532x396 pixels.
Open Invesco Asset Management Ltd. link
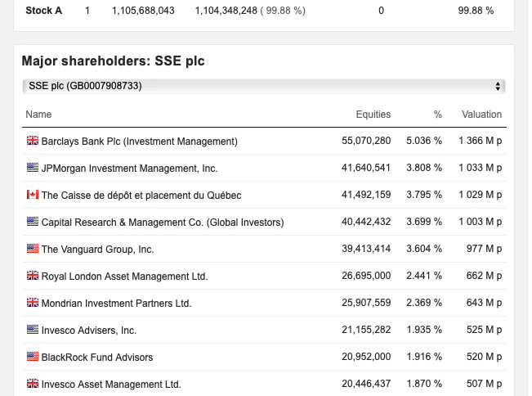(111, 384)
